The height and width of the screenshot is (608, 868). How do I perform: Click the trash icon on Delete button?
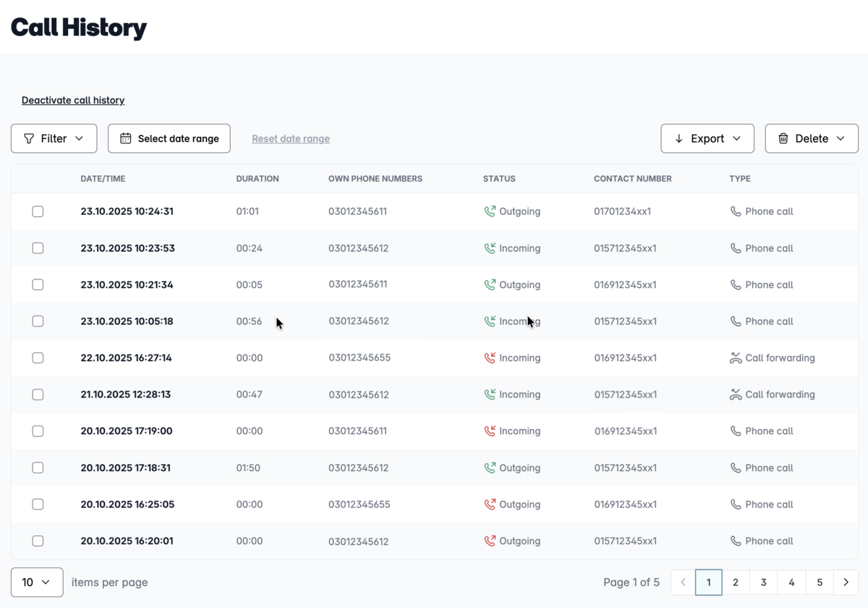783,138
